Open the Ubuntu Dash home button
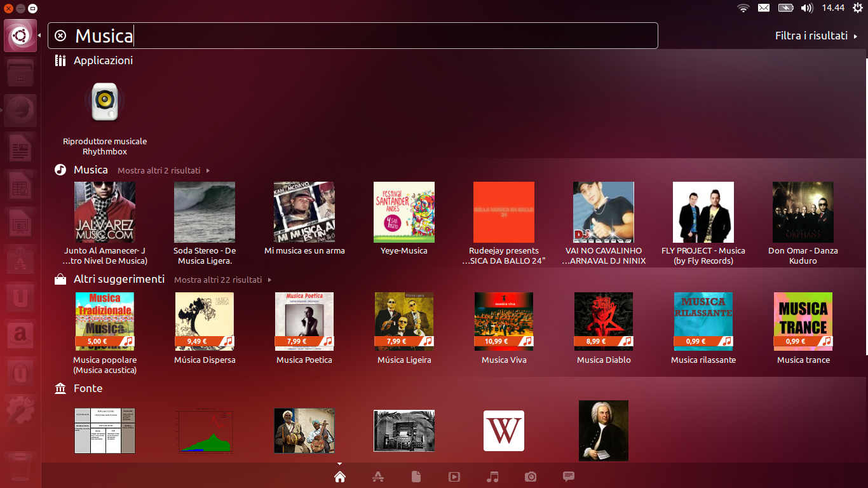This screenshot has height=488, width=868. pos(20,36)
